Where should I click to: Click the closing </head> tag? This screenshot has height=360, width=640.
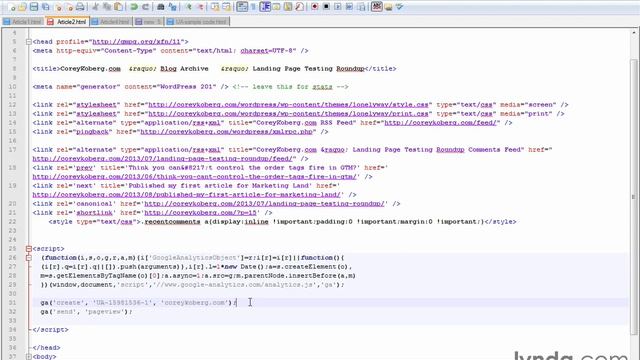tap(47, 348)
